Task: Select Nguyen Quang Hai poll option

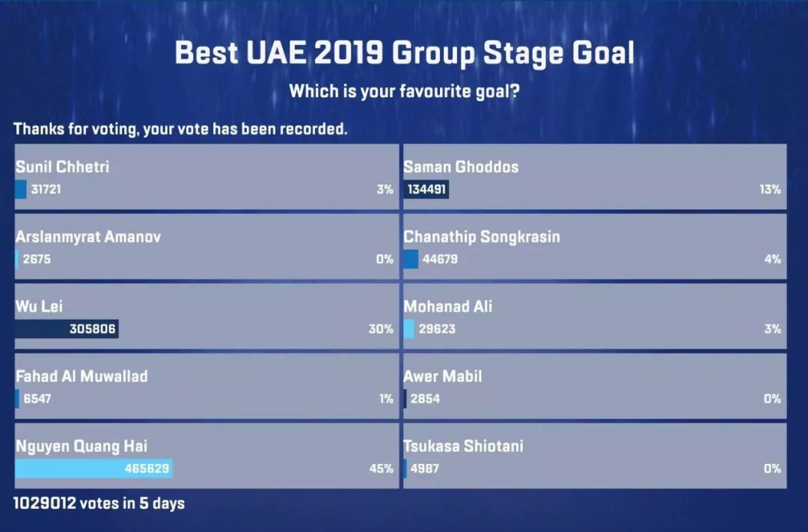Action: [206, 456]
